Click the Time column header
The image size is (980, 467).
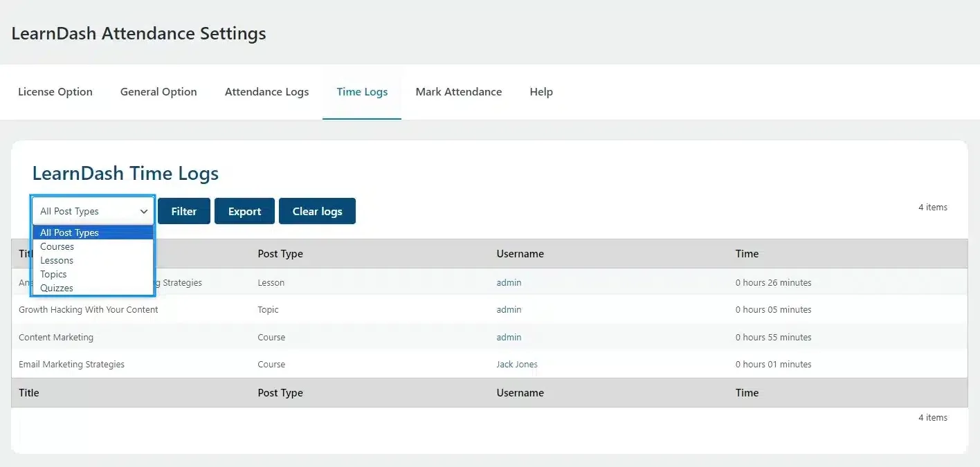(x=747, y=254)
